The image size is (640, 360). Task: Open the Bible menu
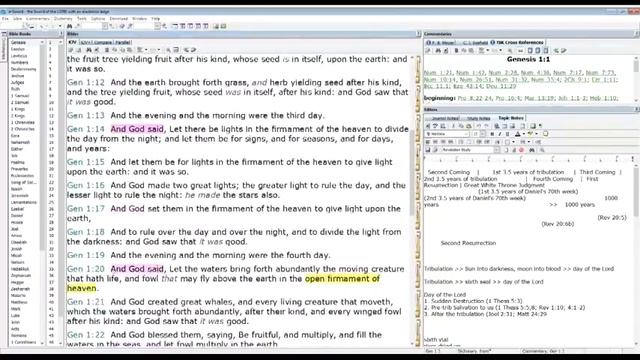click(18, 19)
